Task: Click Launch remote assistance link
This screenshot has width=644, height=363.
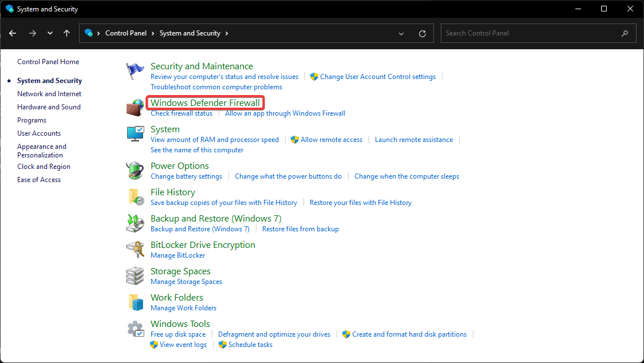Action: click(x=414, y=140)
